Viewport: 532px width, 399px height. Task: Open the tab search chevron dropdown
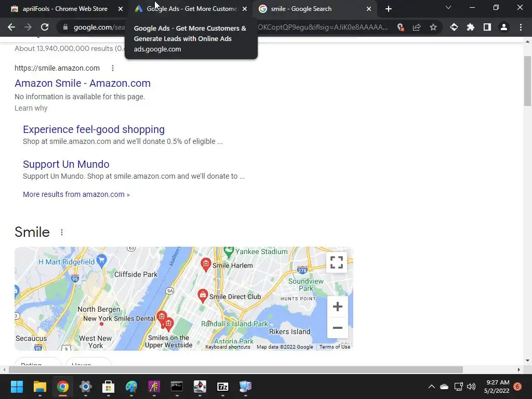pyautogui.click(x=448, y=7)
